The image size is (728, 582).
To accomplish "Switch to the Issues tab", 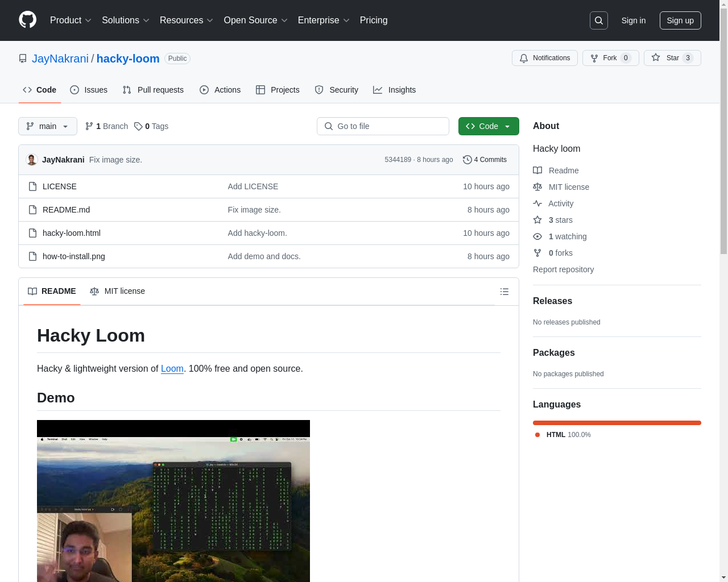I will pyautogui.click(x=89, y=90).
